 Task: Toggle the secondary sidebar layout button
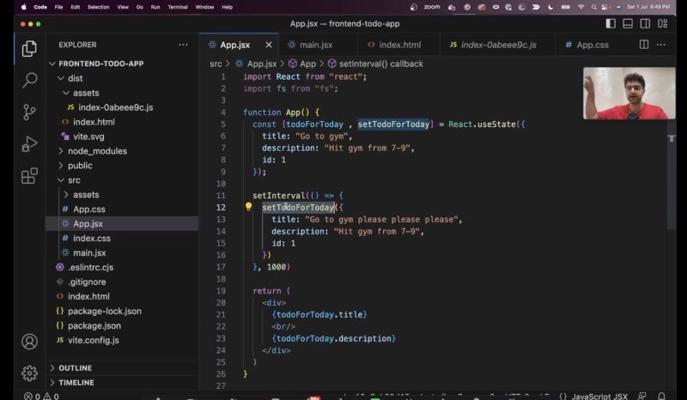[645, 23]
